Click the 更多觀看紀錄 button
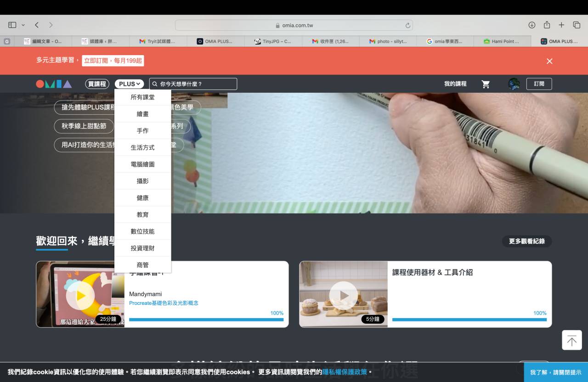Screen dimensions: 588x382 (x=527, y=241)
